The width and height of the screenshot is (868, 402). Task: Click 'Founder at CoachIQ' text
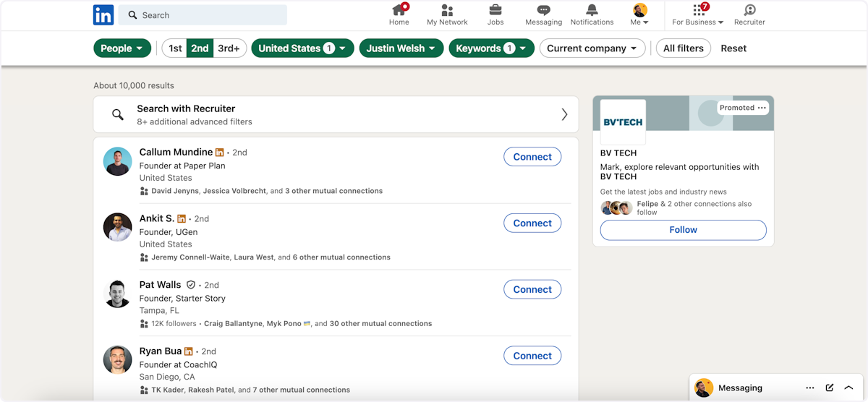click(x=178, y=365)
